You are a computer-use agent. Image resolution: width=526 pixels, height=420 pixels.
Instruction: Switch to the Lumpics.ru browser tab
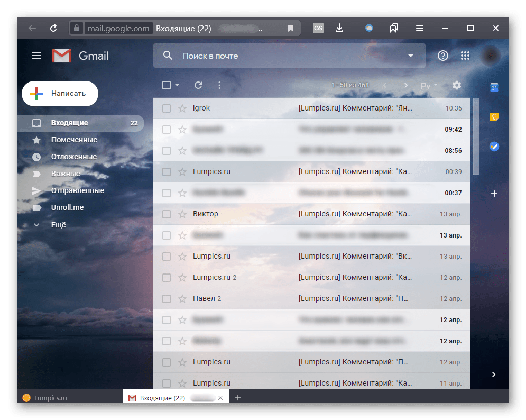pyautogui.click(x=51, y=398)
